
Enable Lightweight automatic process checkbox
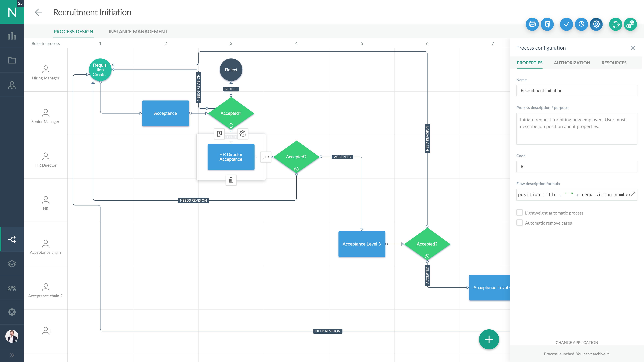coord(520,213)
